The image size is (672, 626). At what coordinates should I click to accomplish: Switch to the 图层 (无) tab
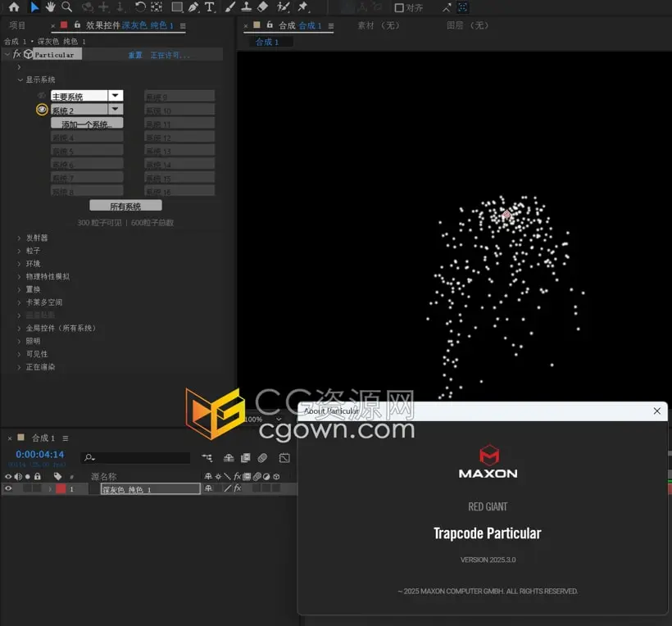(467, 25)
